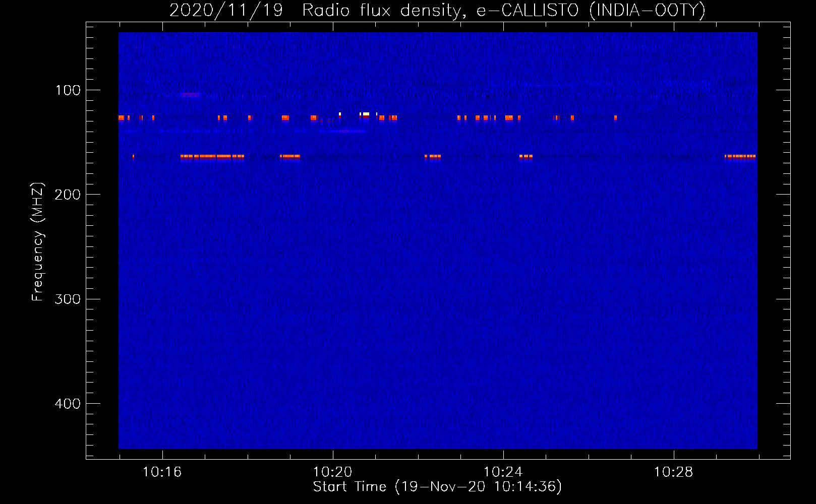Screen dimensions: 816x504
Task: Click the 300 frequency tick label
Action: pyautogui.click(x=68, y=299)
